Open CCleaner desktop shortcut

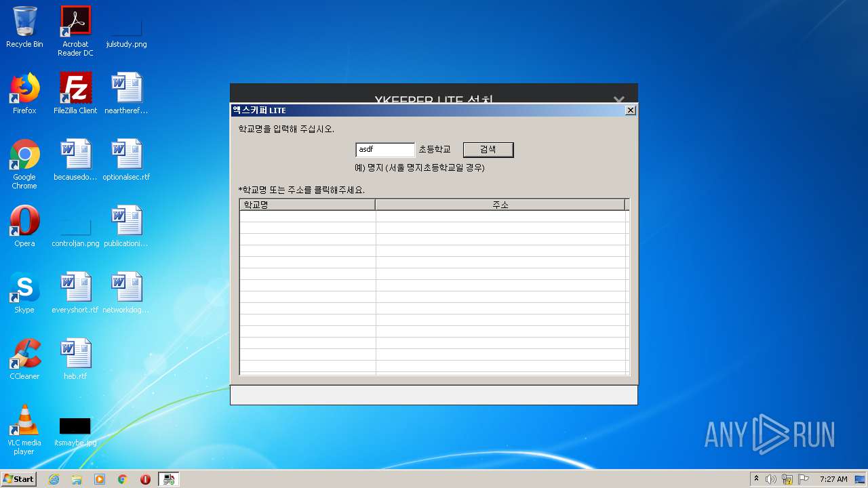(24, 359)
